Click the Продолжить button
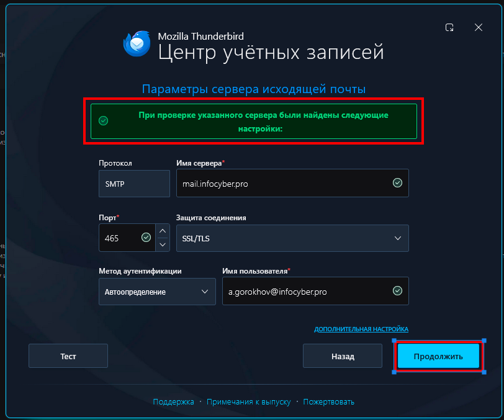The image size is (504, 420). [438, 356]
